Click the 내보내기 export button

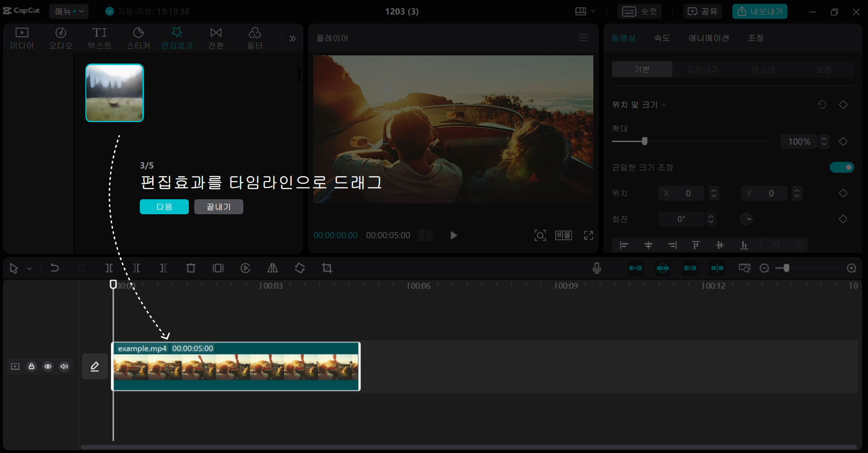760,11
